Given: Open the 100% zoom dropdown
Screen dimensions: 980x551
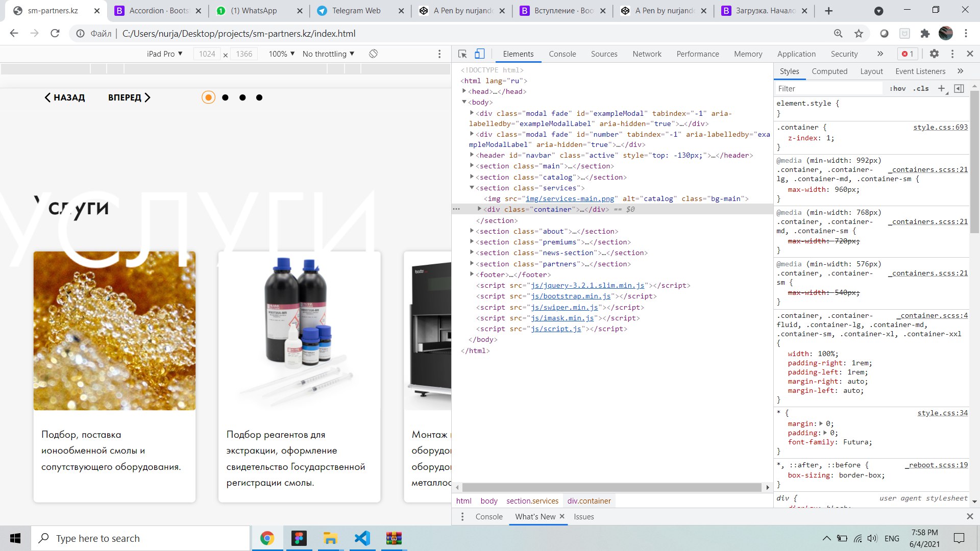Looking at the screenshot, I should [x=282, y=54].
